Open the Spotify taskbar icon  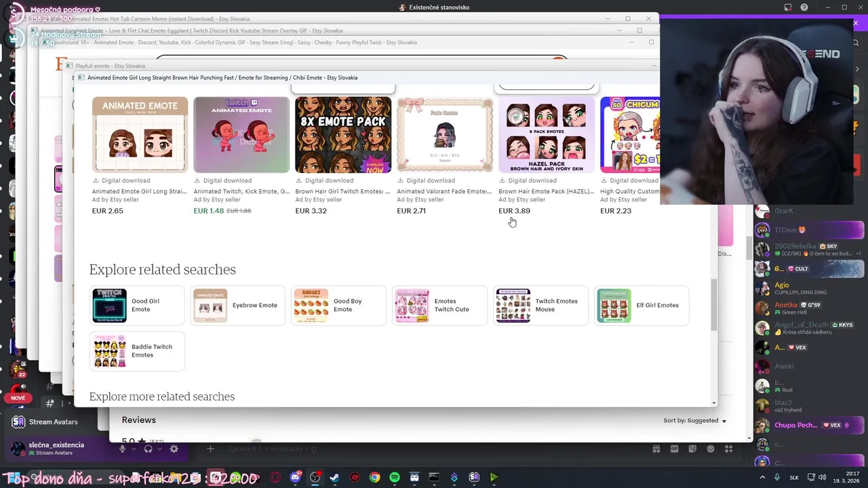395,477
